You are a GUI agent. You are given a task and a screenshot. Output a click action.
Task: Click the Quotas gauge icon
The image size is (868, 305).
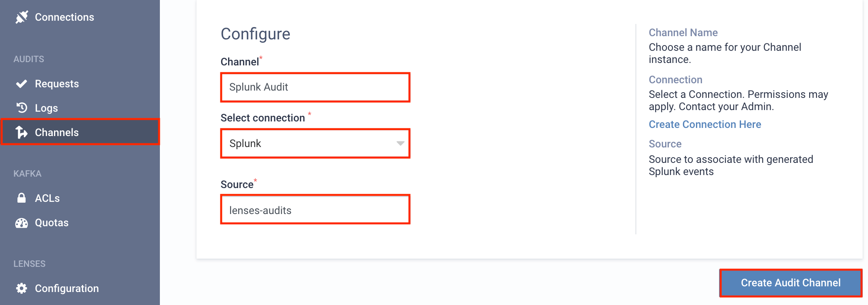pyautogui.click(x=22, y=223)
